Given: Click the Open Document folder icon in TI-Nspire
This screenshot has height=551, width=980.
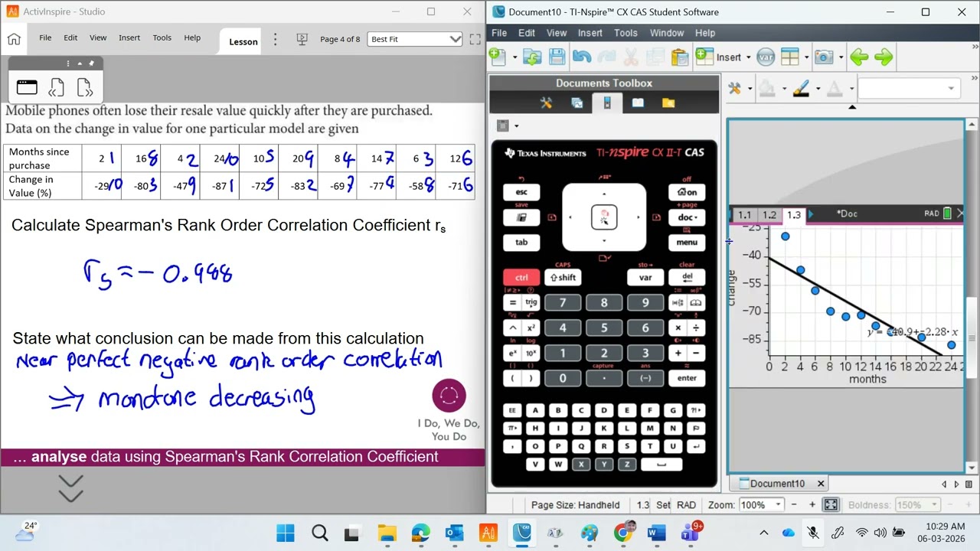Looking at the screenshot, I should click(x=532, y=57).
